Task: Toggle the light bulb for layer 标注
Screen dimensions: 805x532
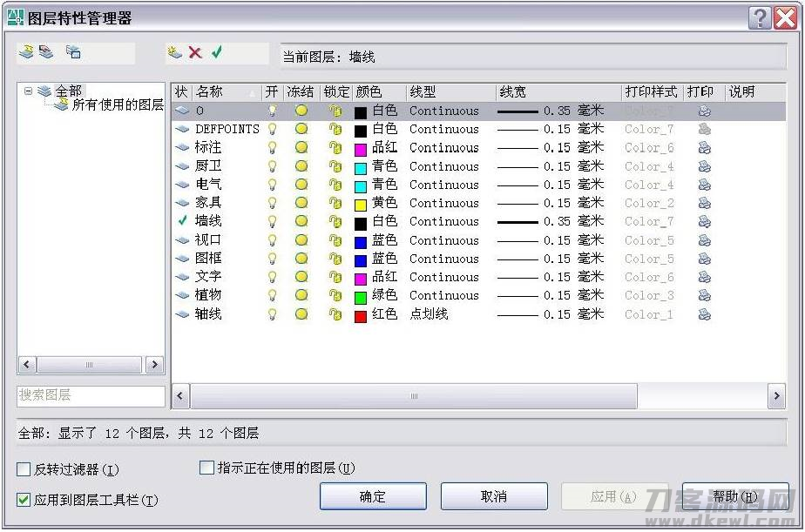Action: (273, 148)
